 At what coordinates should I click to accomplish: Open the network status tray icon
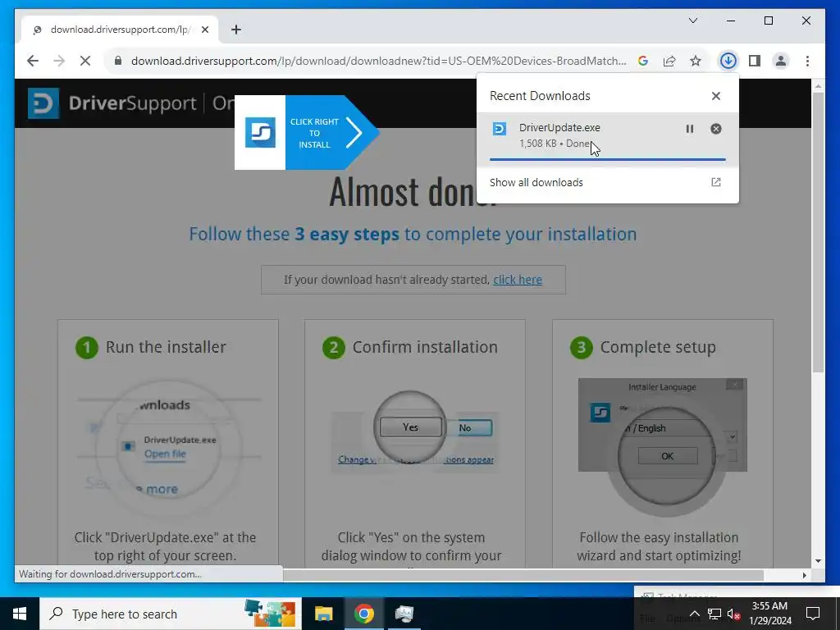coord(714,614)
